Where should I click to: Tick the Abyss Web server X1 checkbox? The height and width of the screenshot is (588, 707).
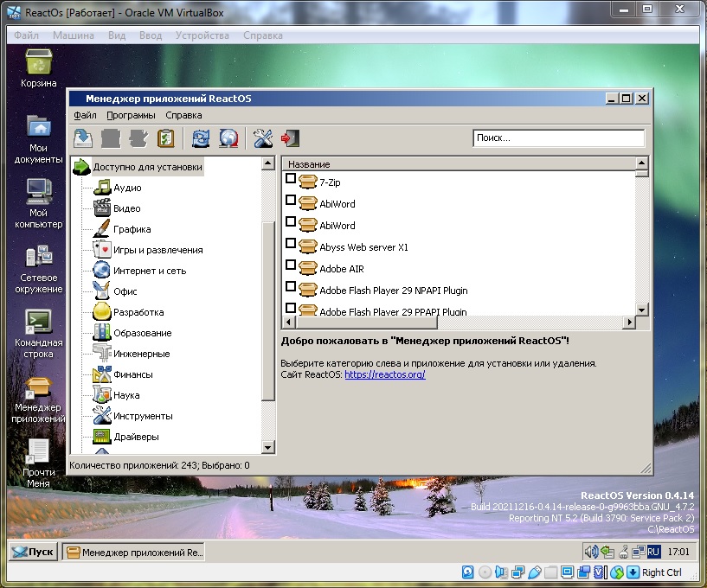(x=291, y=244)
